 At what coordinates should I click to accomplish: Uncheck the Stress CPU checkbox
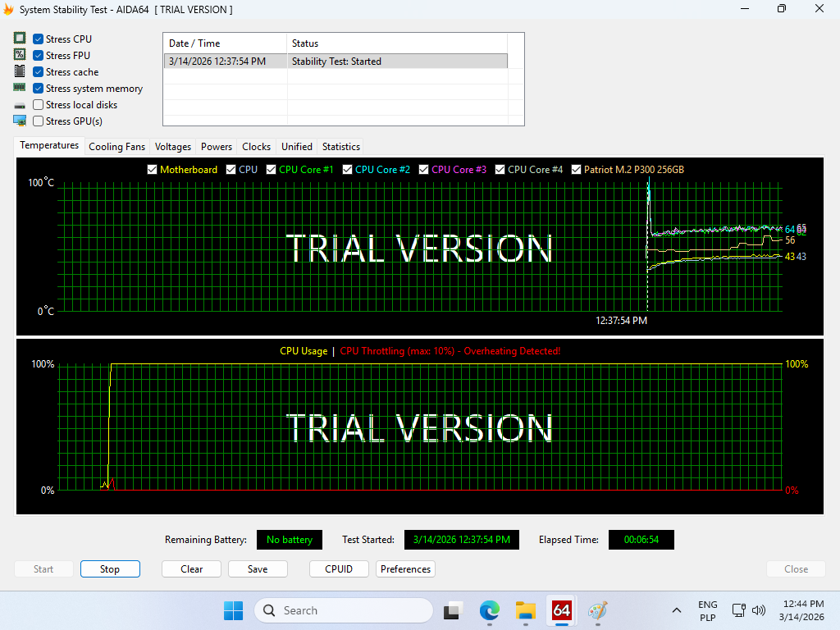click(38, 39)
